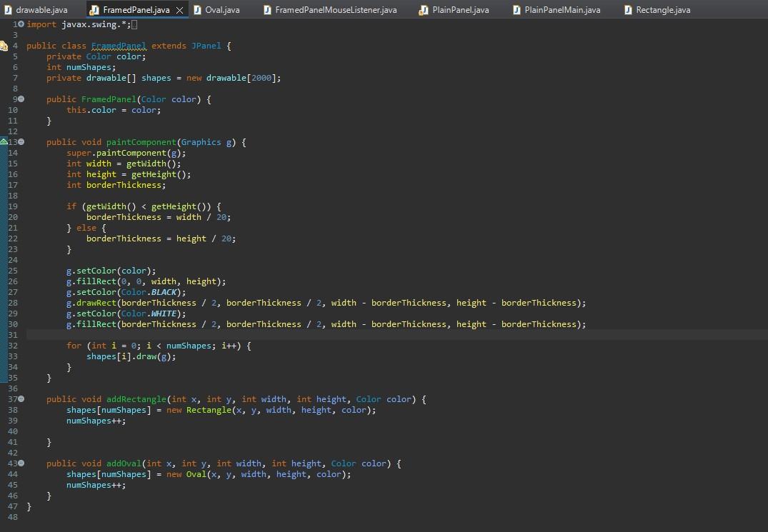Screen dimensions: 768x532
Task: Click JPanel in the class declaration
Action: [206, 46]
